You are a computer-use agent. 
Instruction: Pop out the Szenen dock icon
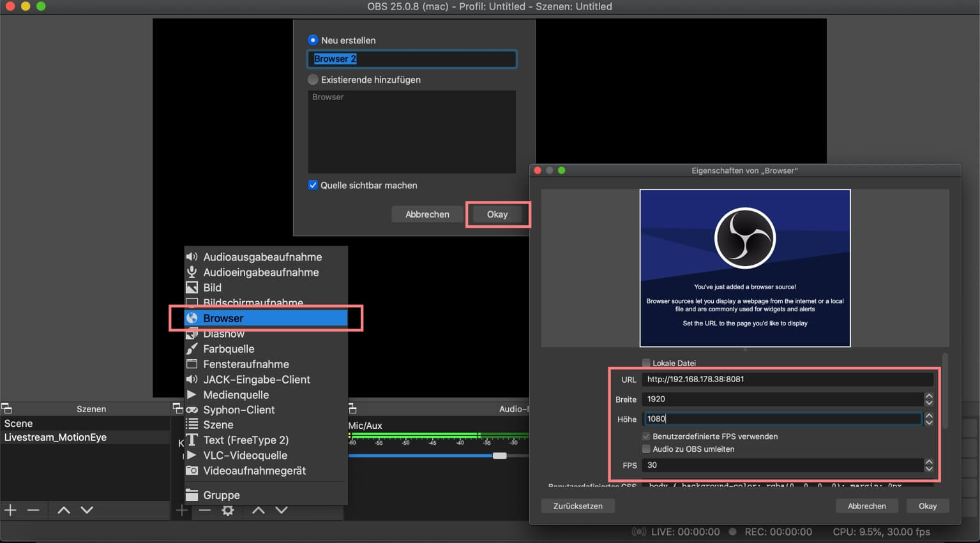[6, 408]
